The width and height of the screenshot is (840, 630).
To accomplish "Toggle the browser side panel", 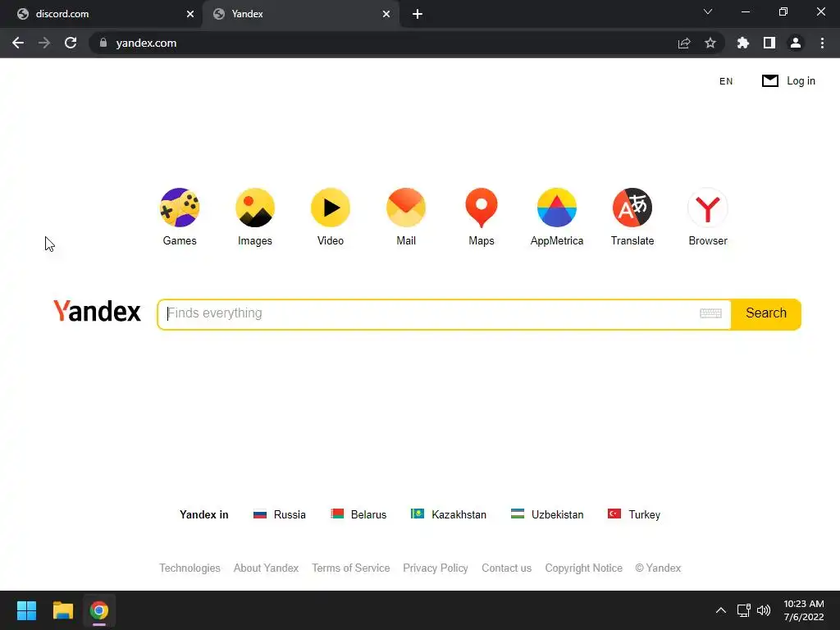I will pyautogui.click(x=769, y=43).
